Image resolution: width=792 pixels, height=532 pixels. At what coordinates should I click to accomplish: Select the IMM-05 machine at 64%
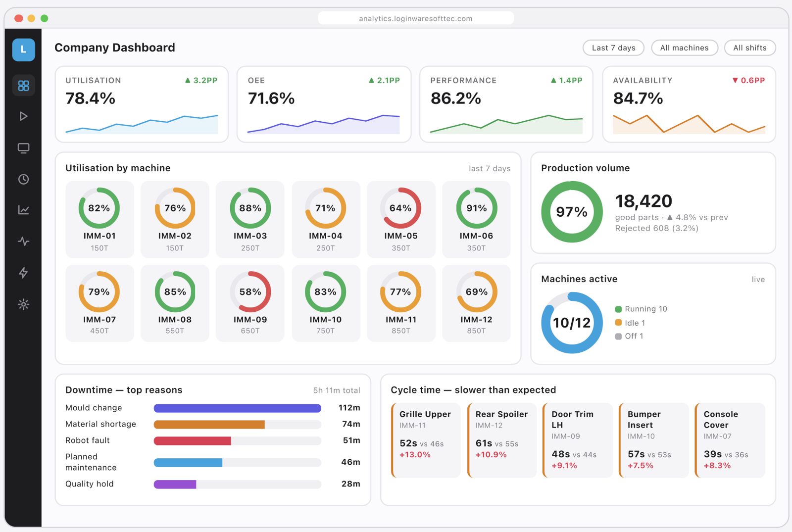tap(401, 219)
